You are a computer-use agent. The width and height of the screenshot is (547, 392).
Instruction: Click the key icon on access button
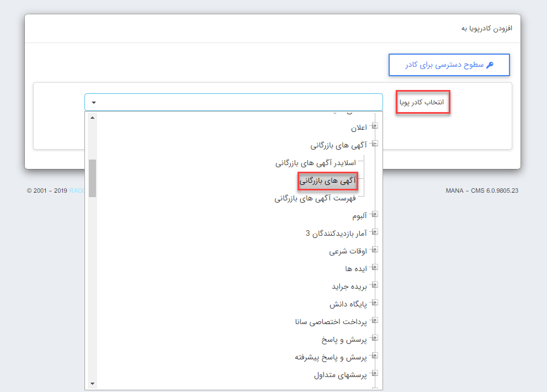pos(489,65)
